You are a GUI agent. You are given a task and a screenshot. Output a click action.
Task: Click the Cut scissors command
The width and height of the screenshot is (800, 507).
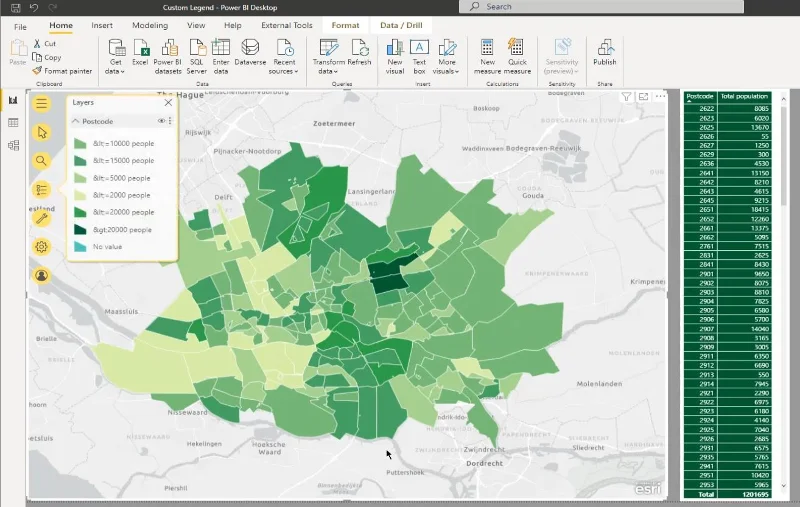(x=44, y=44)
